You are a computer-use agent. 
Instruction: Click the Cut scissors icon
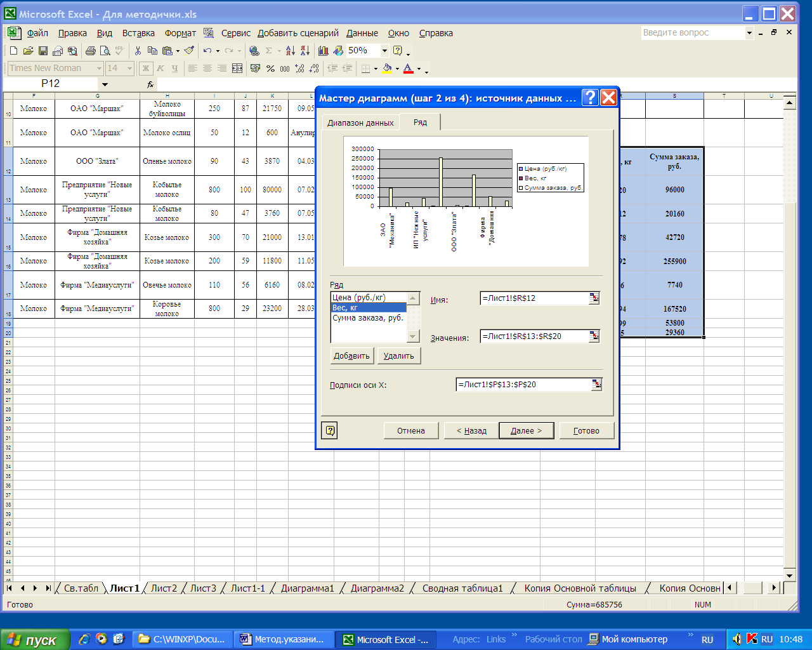coord(138,51)
